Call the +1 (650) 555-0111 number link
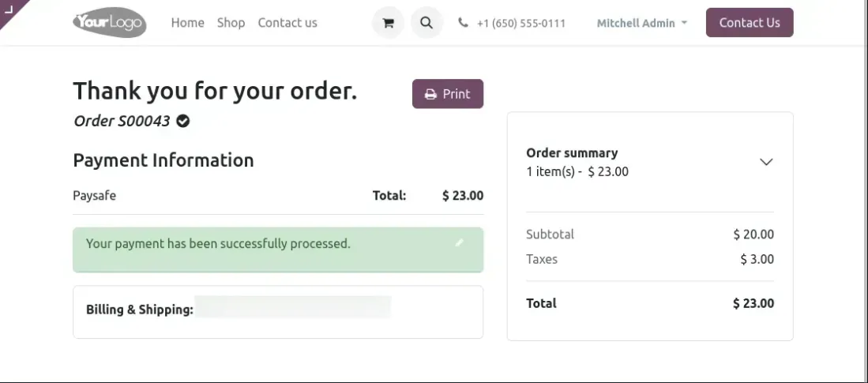The image size is (868, 383). [521, 23]
